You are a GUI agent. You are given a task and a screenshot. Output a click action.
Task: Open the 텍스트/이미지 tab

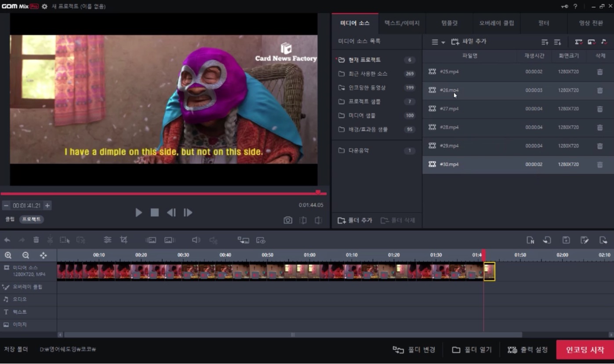pyautogui.click(x=402, y=23)
